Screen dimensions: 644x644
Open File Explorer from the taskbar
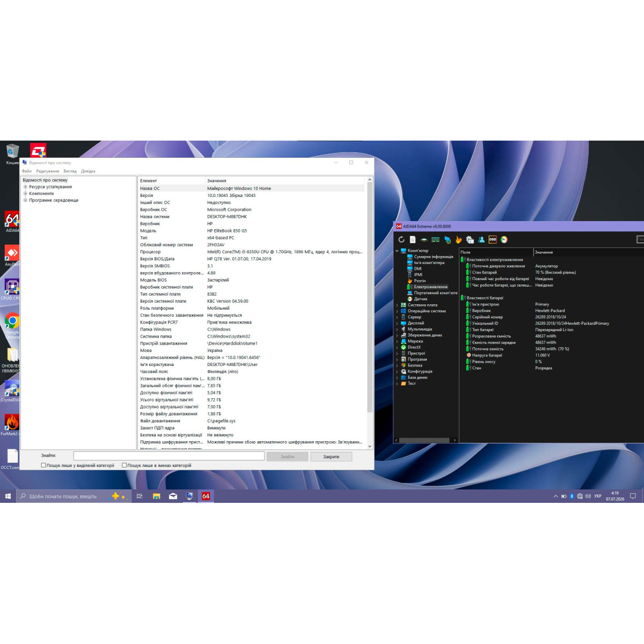pos(156,496)
